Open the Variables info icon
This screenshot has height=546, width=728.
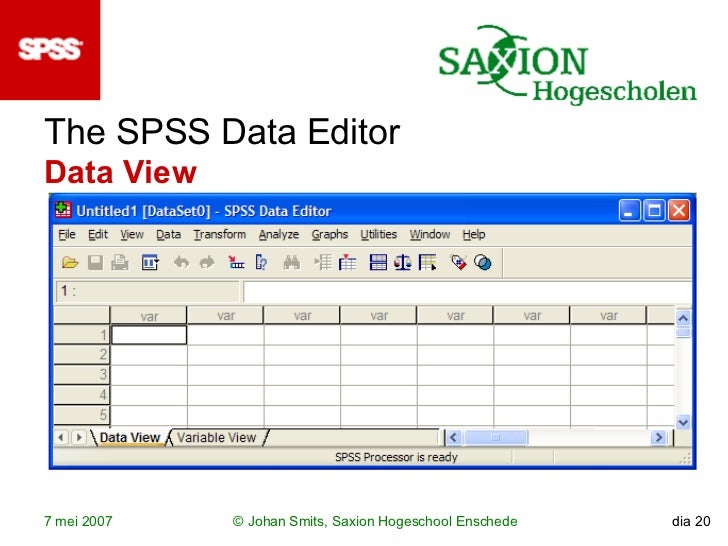point(261,263)
